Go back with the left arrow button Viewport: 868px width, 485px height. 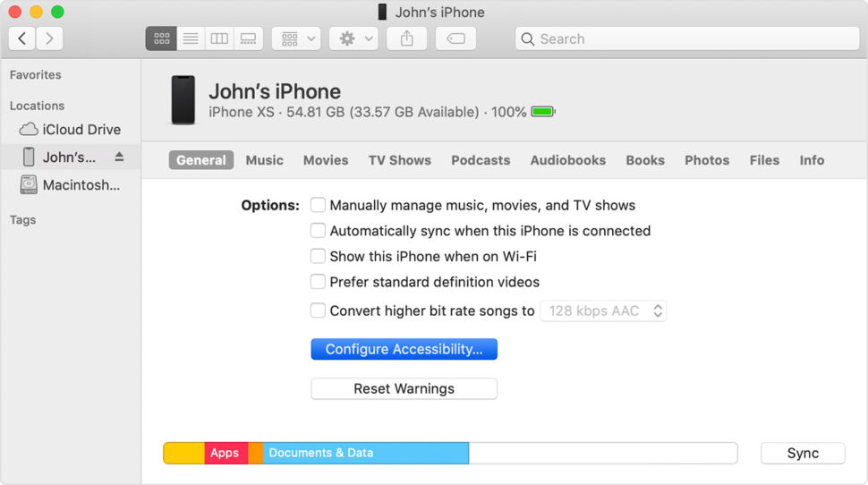tap(22, 38)
